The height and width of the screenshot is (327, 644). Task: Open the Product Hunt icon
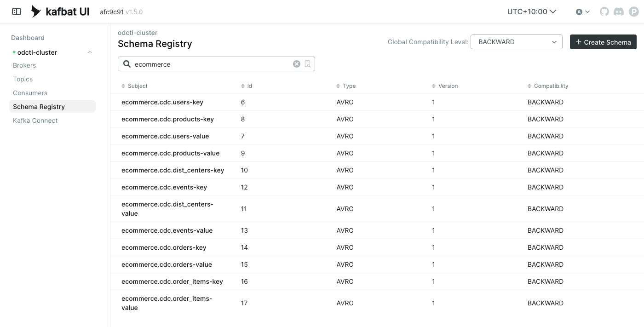[634, 11]
